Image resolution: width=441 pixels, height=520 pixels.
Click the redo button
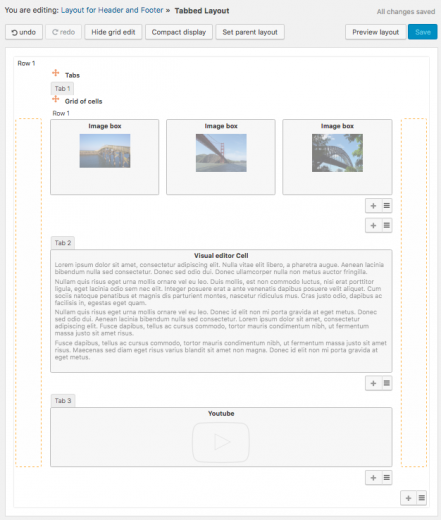point(63,32)
